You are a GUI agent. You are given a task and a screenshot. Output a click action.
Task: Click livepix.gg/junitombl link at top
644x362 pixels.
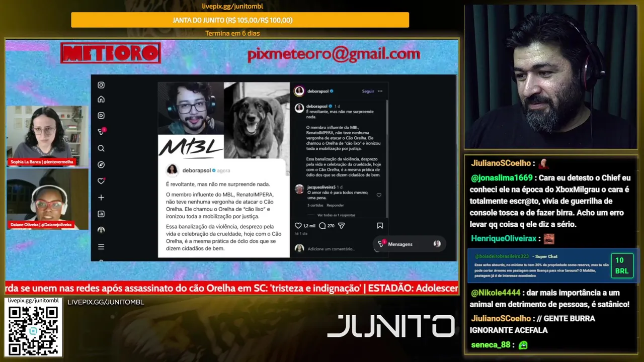(x=232, y=6)
